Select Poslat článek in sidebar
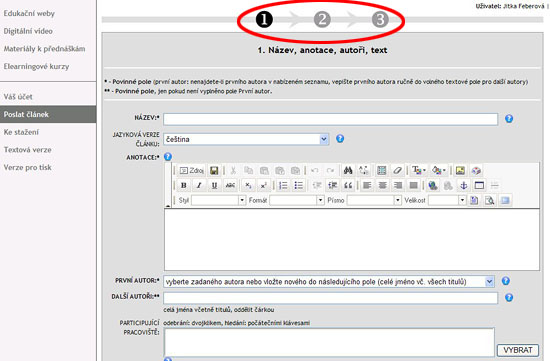 point(48,114)
